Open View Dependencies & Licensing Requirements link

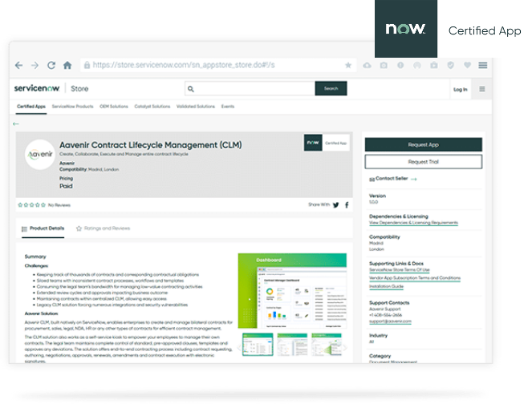[x=413, y=223]
